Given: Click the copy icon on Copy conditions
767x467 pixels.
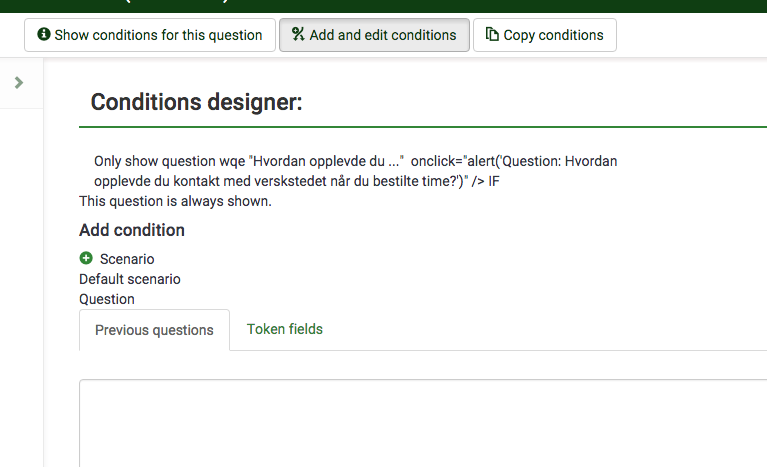Looking at the screenshot, I should click(x=492, y=35).
